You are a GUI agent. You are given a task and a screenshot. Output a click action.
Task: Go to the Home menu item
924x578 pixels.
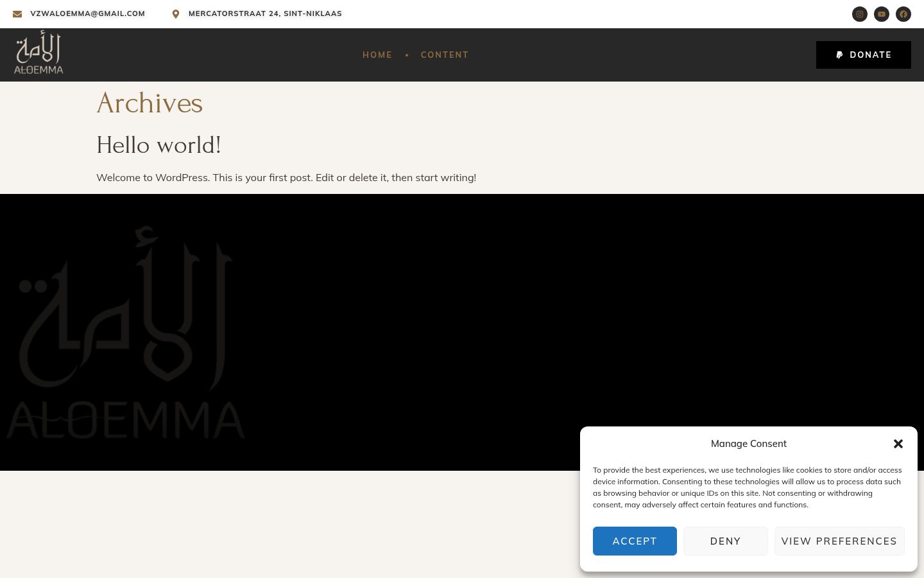(x=377, y=55)
